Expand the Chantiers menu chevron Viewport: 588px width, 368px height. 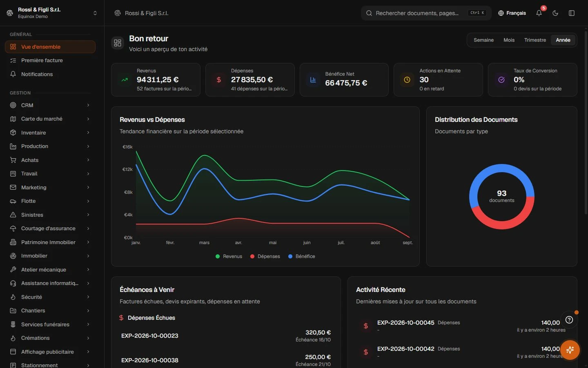pos(88,311)
